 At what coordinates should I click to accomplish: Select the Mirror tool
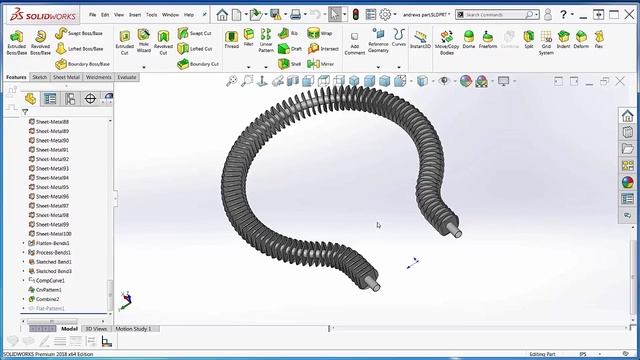click(x=320, y=64)
